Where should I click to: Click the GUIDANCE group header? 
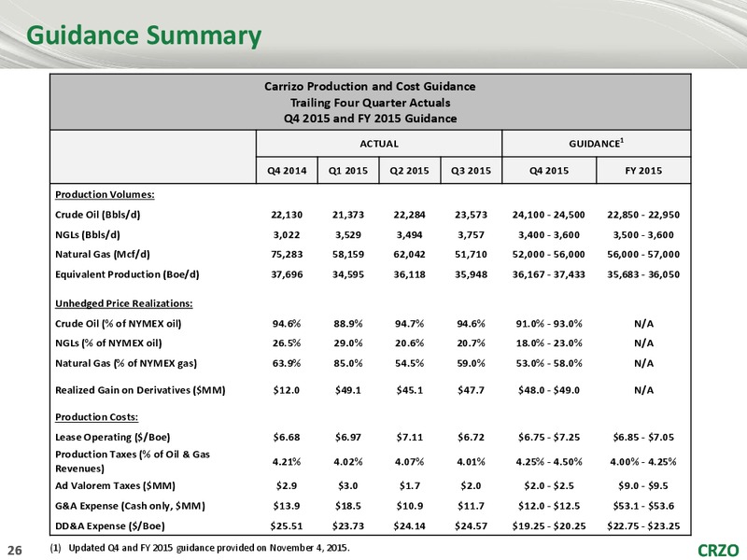tap(597, 144)
